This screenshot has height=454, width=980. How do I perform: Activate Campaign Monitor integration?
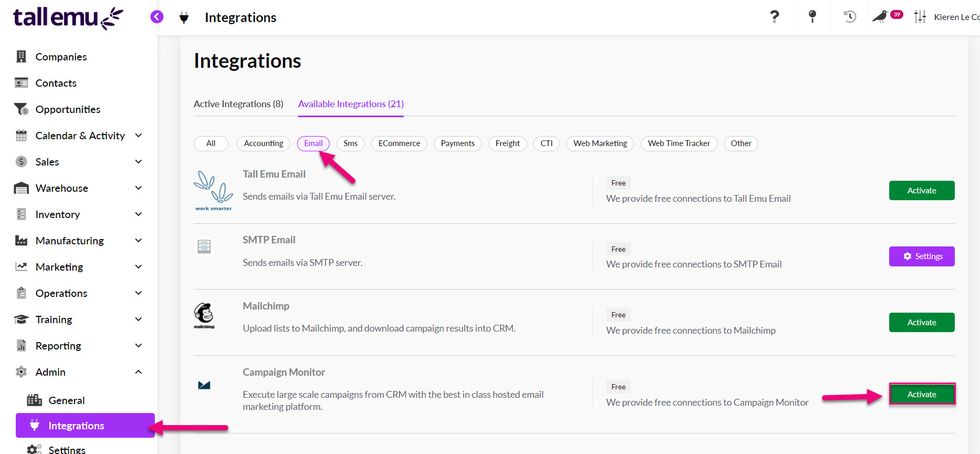pyautogui.click(x=922, y=394)
